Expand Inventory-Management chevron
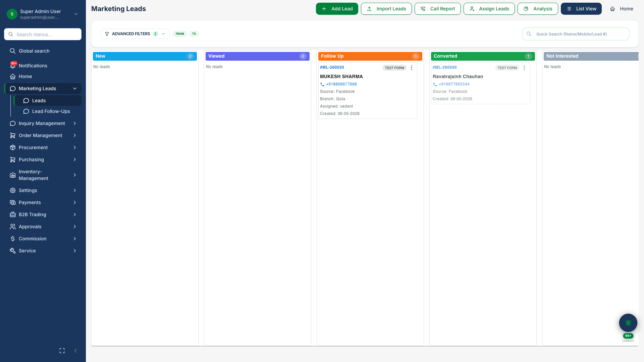Viewport: 644px width, 362px height. (x=75, y=175)
